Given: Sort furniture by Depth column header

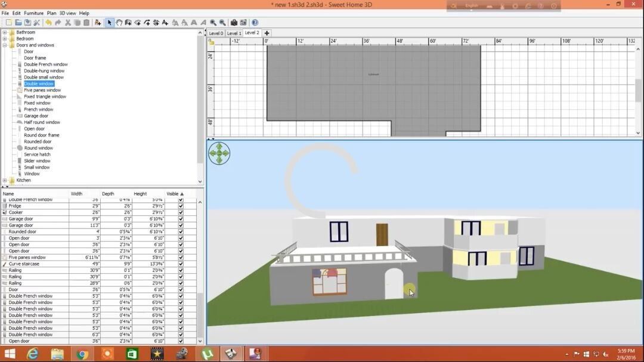Looking at the screenshot, I should pos(116,194).
